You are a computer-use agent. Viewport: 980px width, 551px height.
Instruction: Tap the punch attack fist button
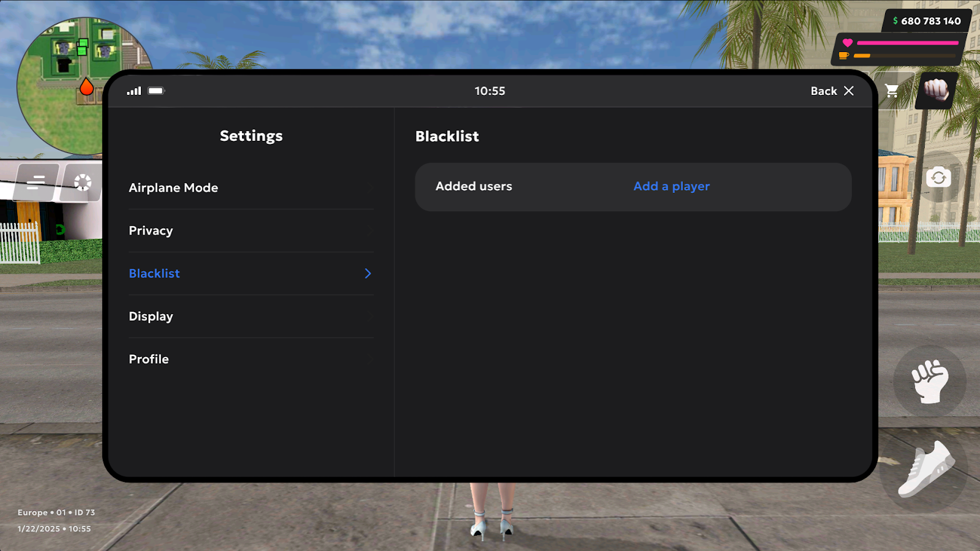(929, 381)
